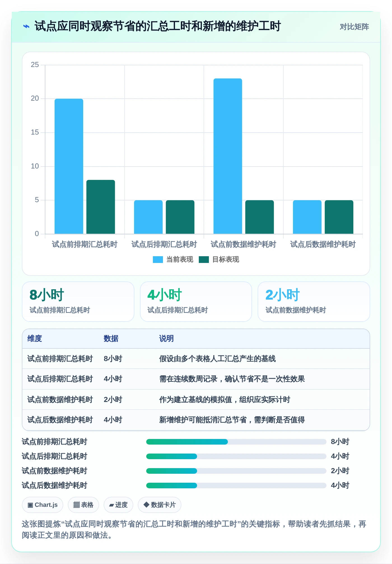Click the green bar for 试点前排期汇总耗时
This screenshot has height=564, width=392.
(101, 207)
